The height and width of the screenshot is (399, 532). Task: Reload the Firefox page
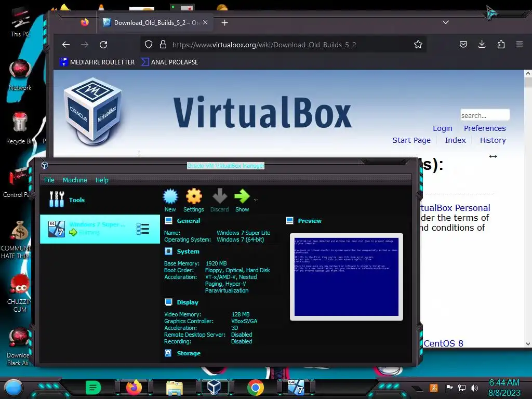(x=103, y=45)
